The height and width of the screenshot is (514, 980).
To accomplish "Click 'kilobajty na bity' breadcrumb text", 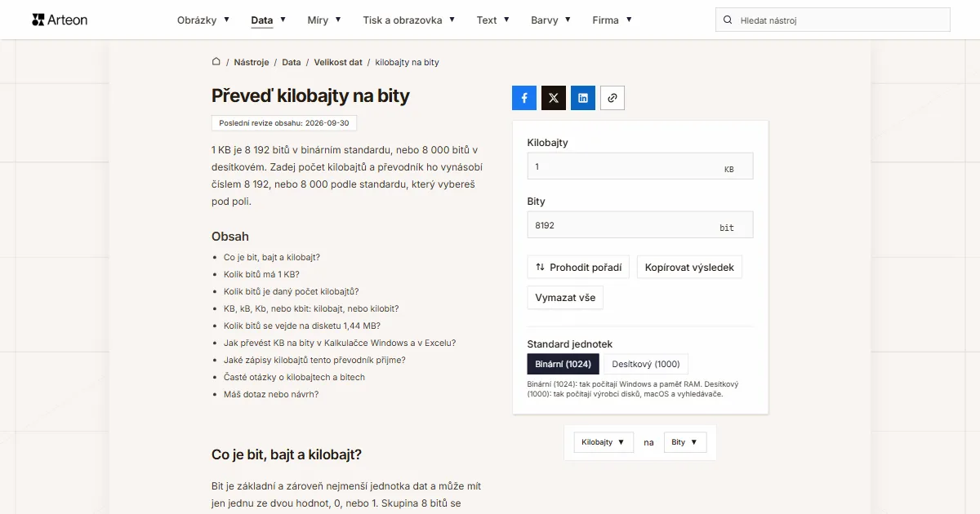I will coord(407,62).
